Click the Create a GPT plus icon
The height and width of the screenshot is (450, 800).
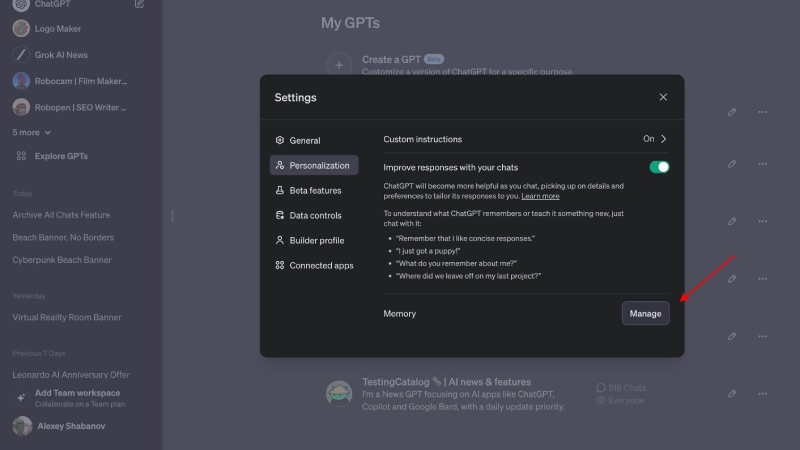(x=339, y=64)
